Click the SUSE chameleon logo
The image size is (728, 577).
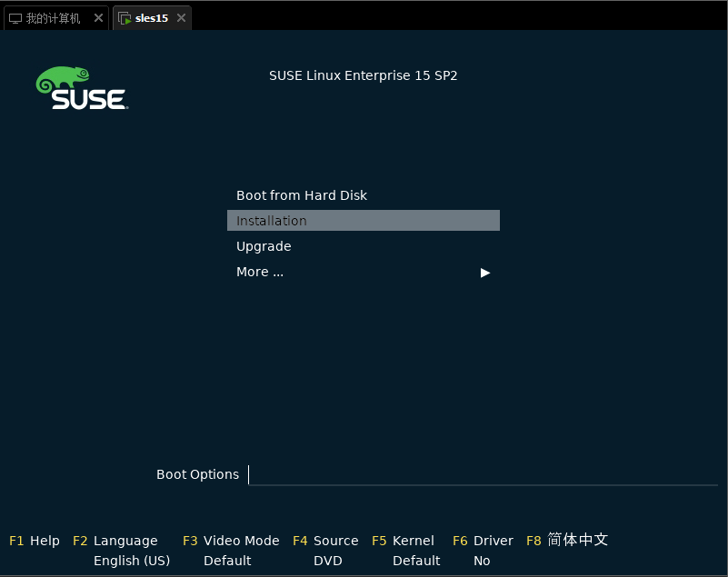click(x=82, y=88)
